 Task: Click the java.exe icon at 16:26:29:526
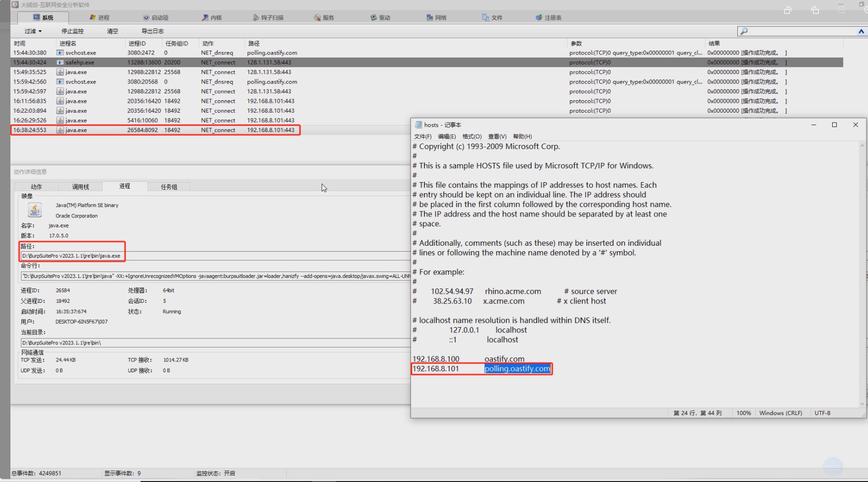[x=60, y=120]
